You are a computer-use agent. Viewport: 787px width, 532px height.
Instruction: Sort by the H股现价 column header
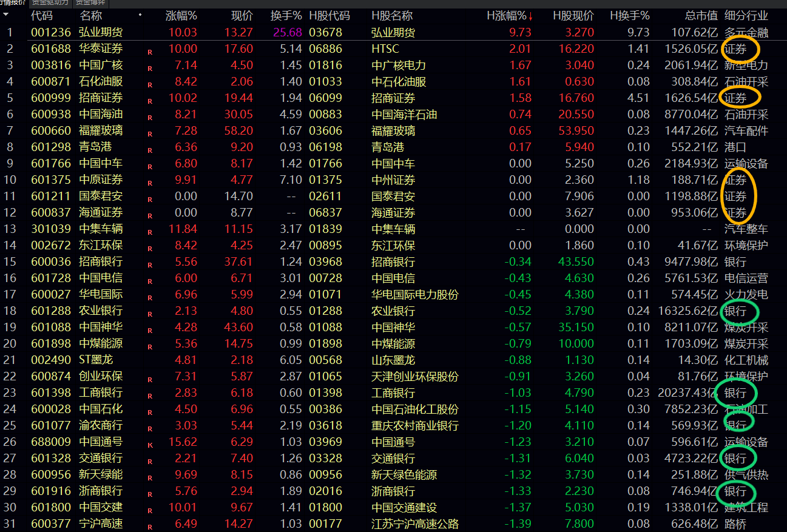[x=573, y=16]
